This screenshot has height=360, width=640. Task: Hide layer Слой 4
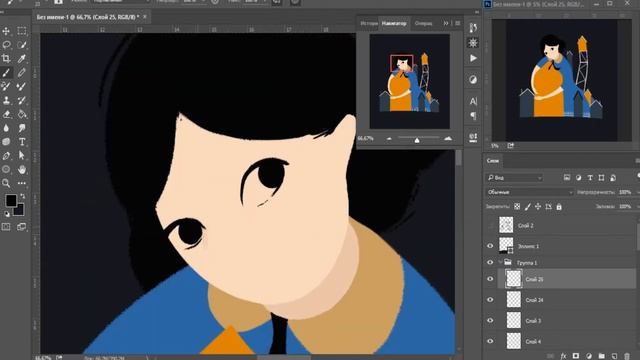pyautogui.click(x=490, y=341)
